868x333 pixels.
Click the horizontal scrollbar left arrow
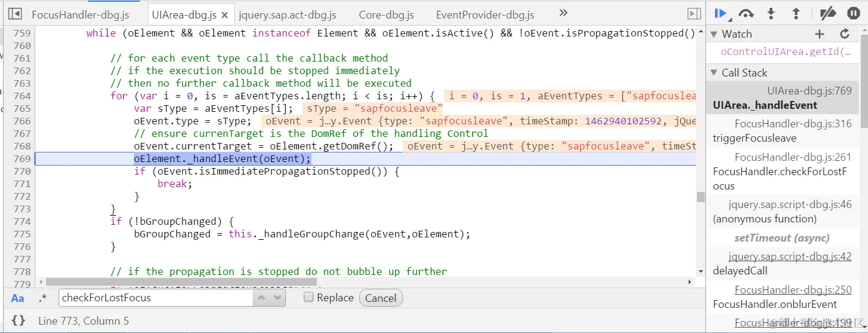pyautogui.click(x=41, y=282)
